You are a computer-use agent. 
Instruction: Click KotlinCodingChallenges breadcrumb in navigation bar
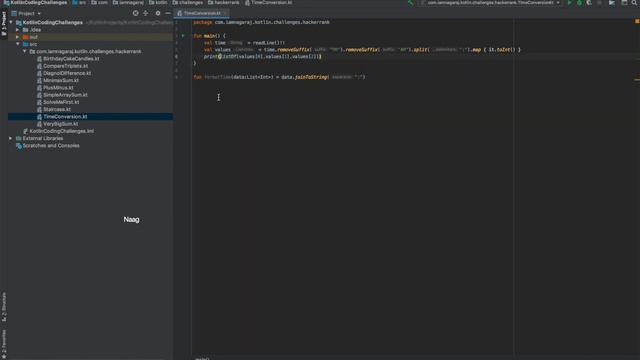(36, 2)
